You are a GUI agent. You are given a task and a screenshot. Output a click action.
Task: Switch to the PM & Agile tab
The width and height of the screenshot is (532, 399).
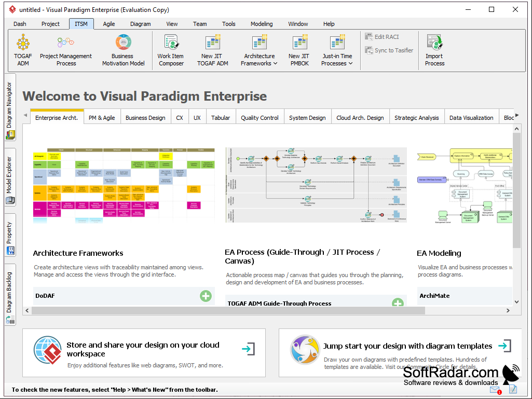coord(102,118)
